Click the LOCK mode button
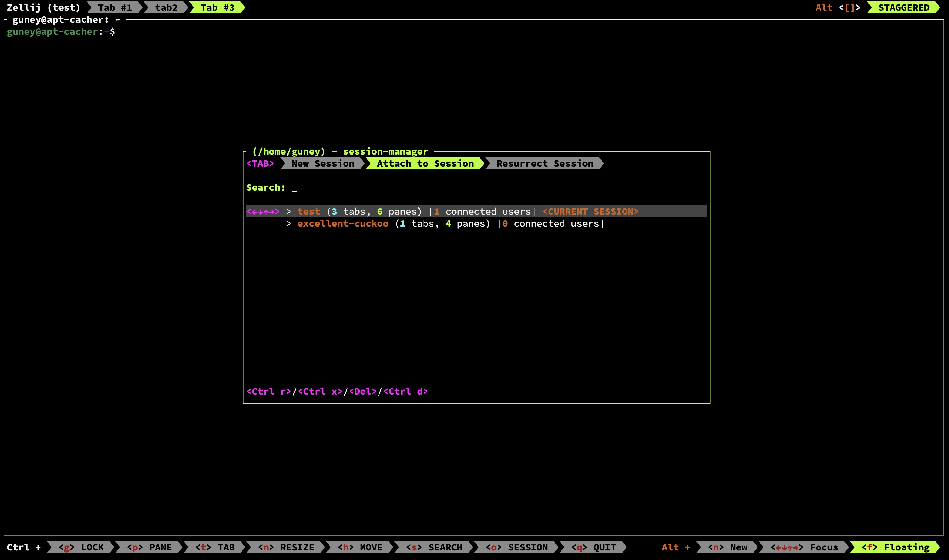 81,547
